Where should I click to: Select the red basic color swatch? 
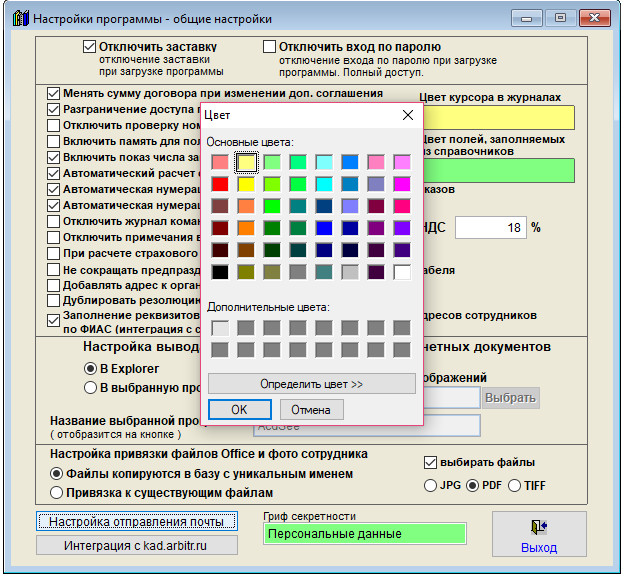click(220, 184)
